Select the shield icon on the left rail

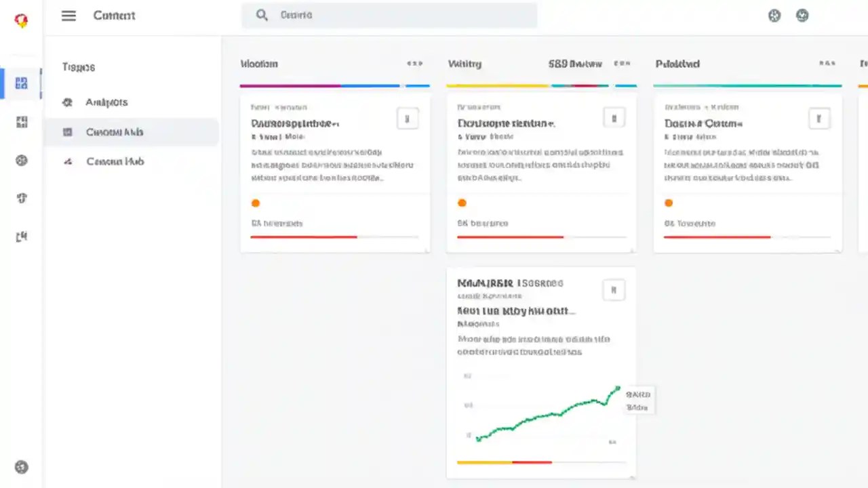tap(21, 198)
